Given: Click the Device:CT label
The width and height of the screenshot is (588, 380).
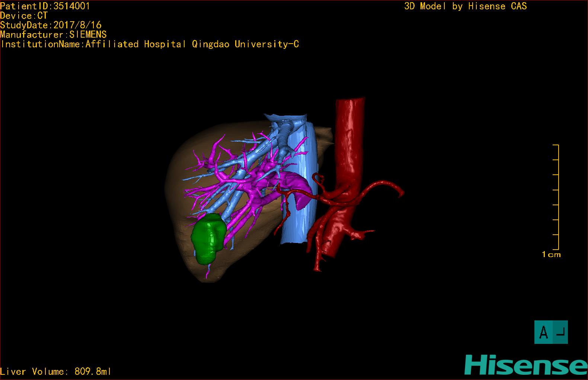Looking at the screenshot, I should tap(24, 16).
